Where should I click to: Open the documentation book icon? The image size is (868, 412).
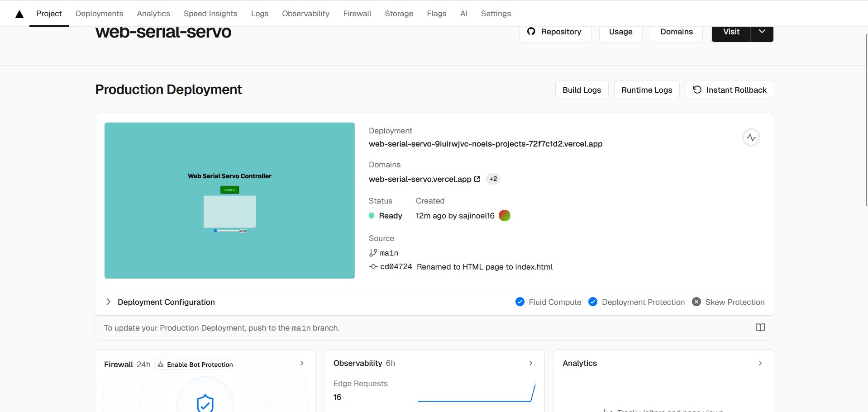(760, 327)
